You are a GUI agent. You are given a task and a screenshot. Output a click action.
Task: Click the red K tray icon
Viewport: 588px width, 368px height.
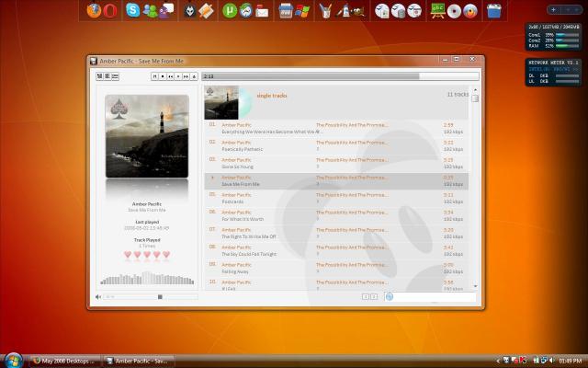click(x=523, y=361)
